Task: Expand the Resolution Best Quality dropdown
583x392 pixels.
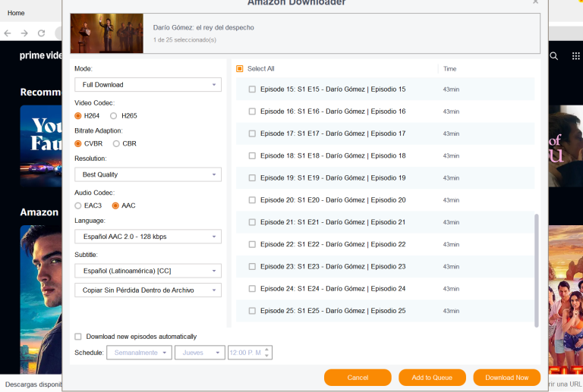Action: [x=148, y=175]
